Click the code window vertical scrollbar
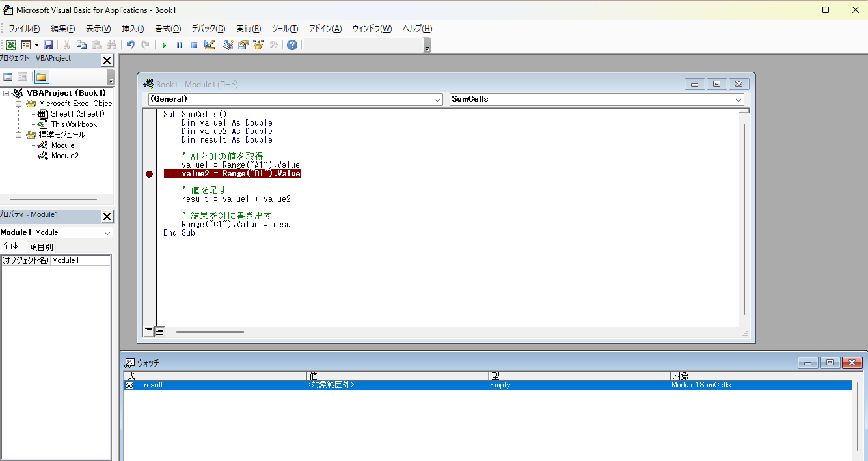Image resolution: width=868 pixels, height=461 pixels. (x=744, y=218)
